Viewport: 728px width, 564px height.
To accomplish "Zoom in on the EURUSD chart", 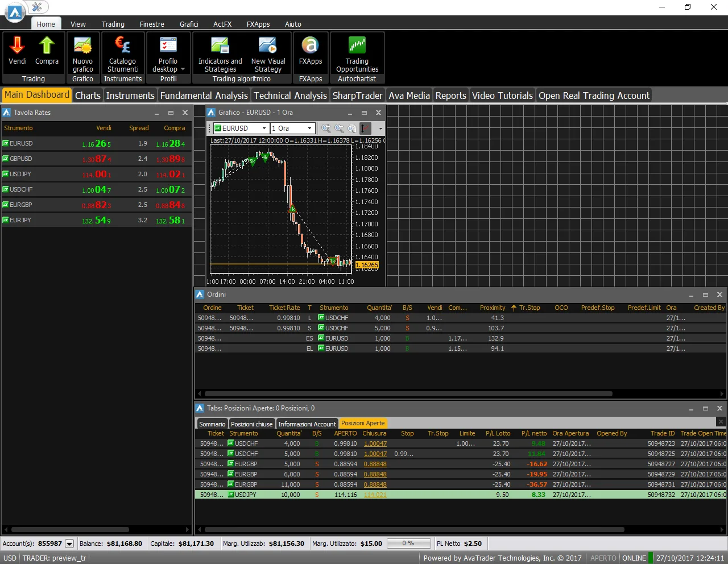I will pyautogui.click(x=326, y=128).
